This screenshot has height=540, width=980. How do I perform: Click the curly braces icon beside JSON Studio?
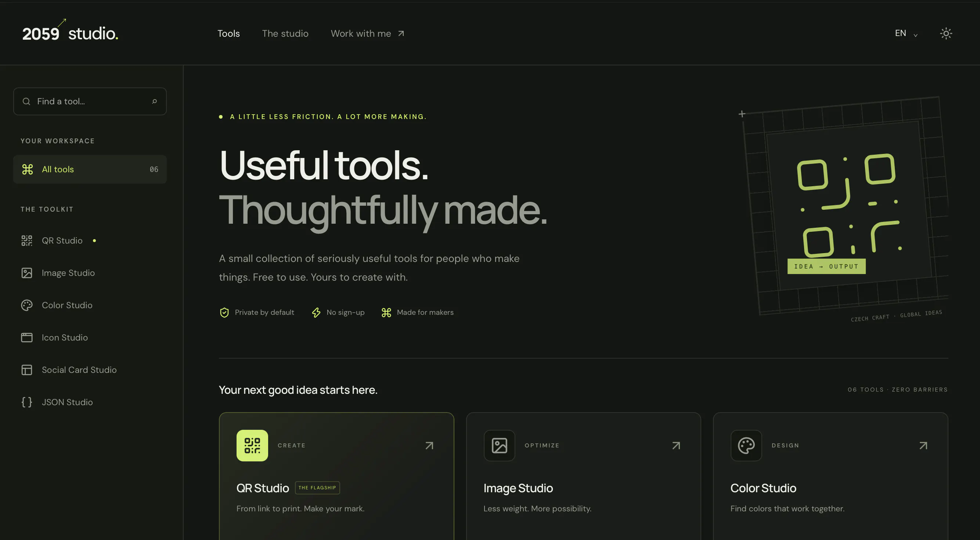pyautogui.click(x=26, y=402)
